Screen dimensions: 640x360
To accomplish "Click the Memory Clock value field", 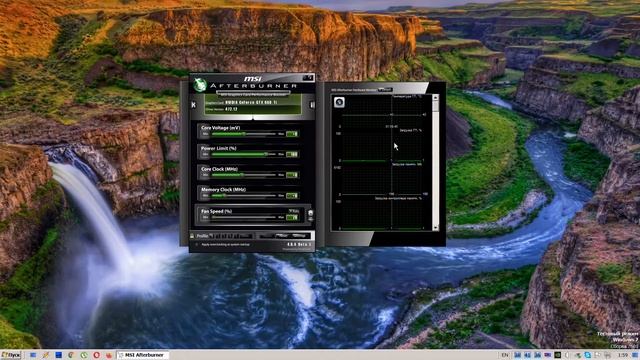I will tap(292, 196).
